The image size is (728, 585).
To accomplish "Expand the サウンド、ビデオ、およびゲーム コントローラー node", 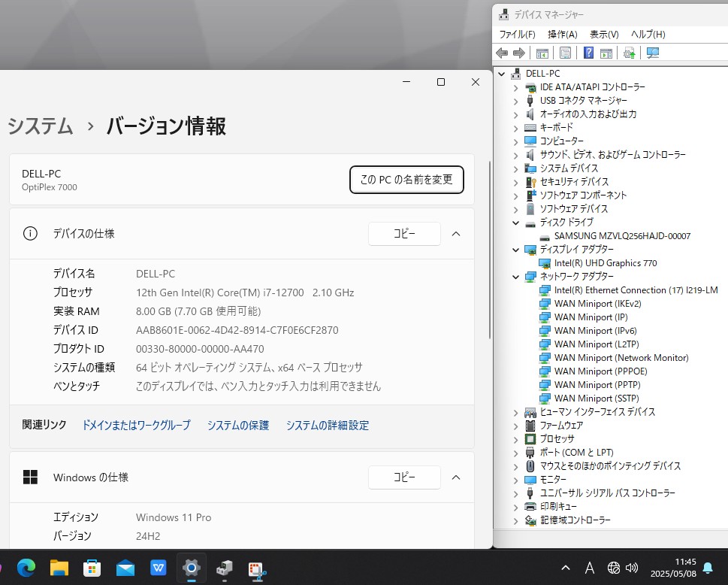I will (x=516, y=155).
